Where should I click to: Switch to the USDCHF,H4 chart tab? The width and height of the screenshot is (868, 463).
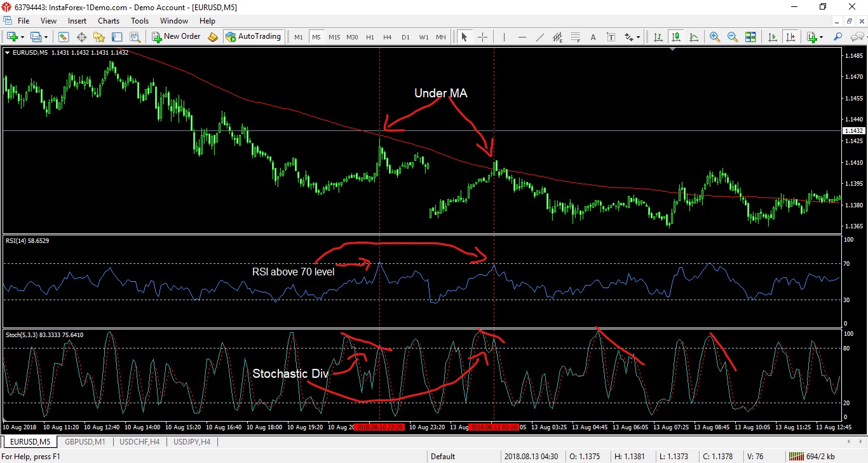click(140, 441)
